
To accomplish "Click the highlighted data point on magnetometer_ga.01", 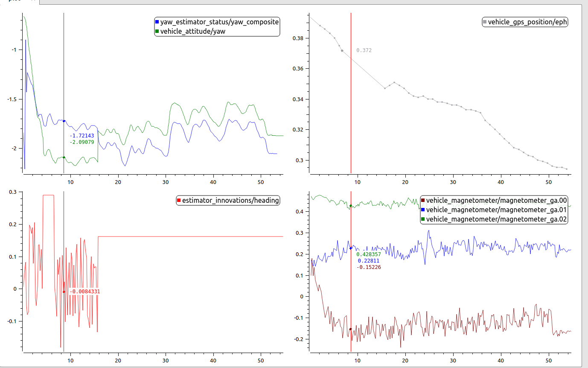I will [x=352, y=248].
